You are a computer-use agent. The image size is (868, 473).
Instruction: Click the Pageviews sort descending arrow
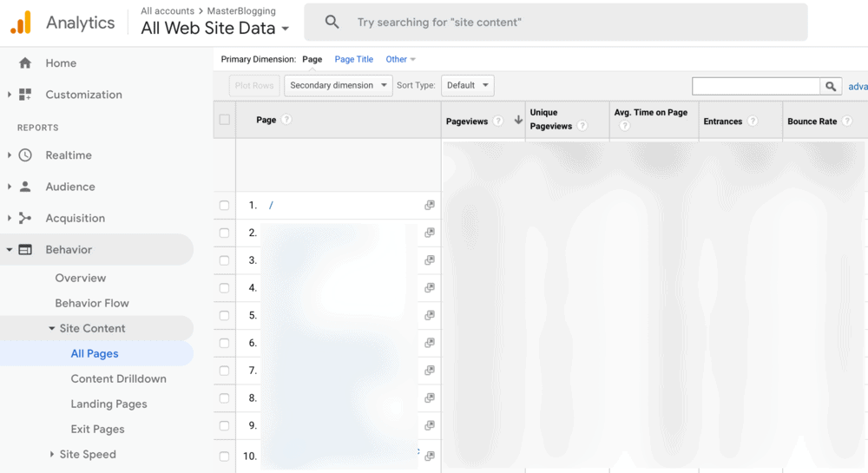coord(518,120)
